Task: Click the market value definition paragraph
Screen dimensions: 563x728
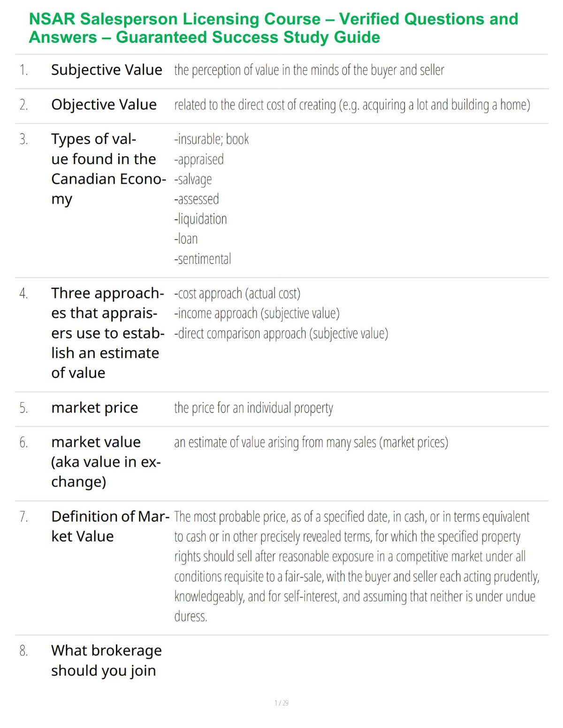Action: tap(357, 566)
